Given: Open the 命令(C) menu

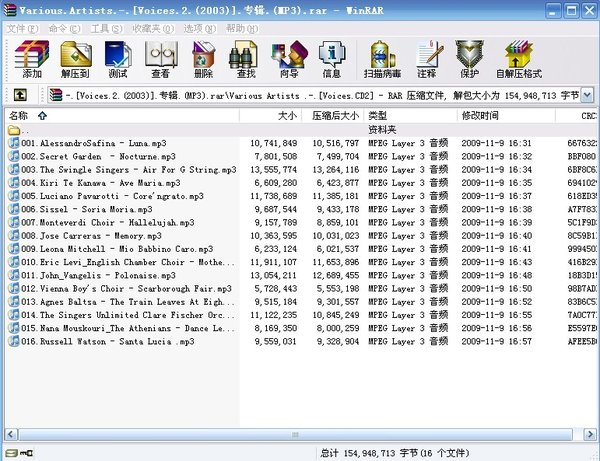Looking at the screenshot, I should click(x=64, y=29).
